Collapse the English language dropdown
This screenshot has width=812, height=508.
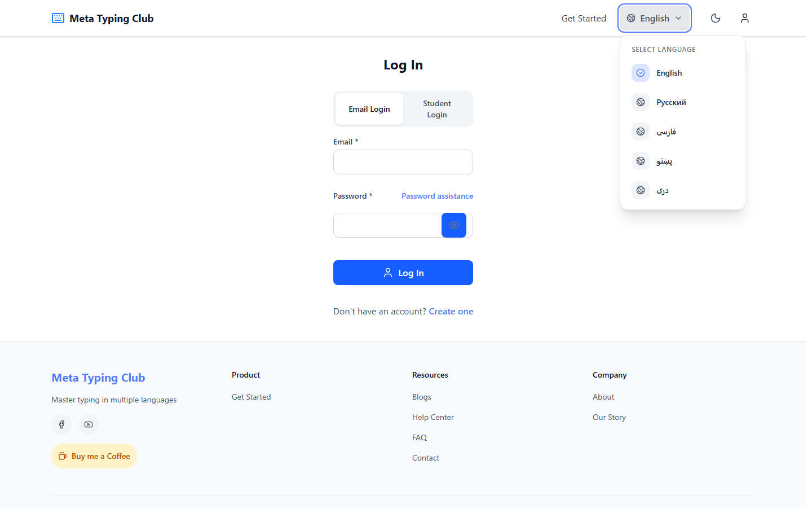click(x=655, y=18)
